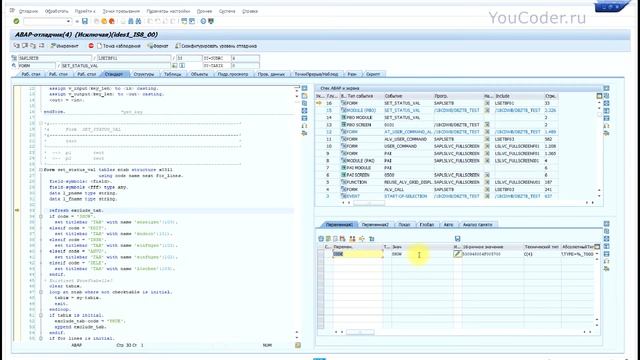Open the Обработать menu
640x360 pixels.
click(x=56, y=11)
